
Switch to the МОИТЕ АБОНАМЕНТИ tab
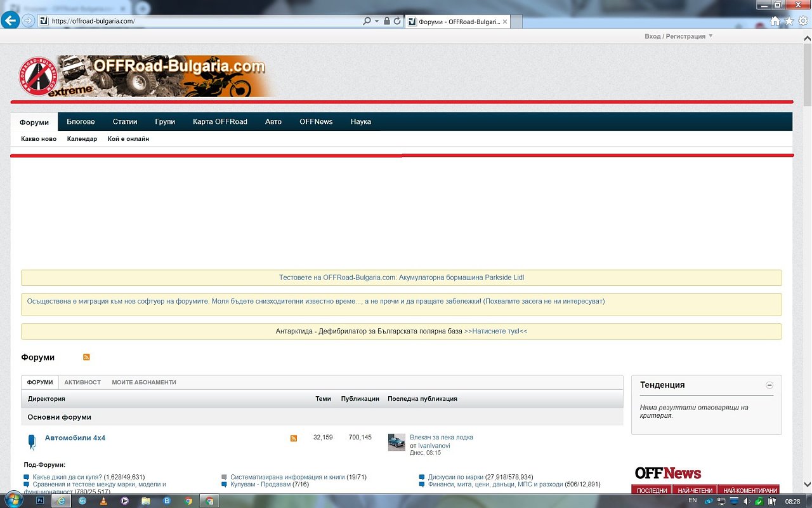point(144,382)
